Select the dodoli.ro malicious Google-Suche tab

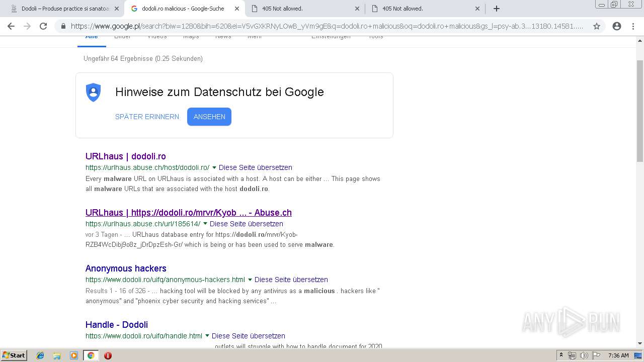coord(184,9)
